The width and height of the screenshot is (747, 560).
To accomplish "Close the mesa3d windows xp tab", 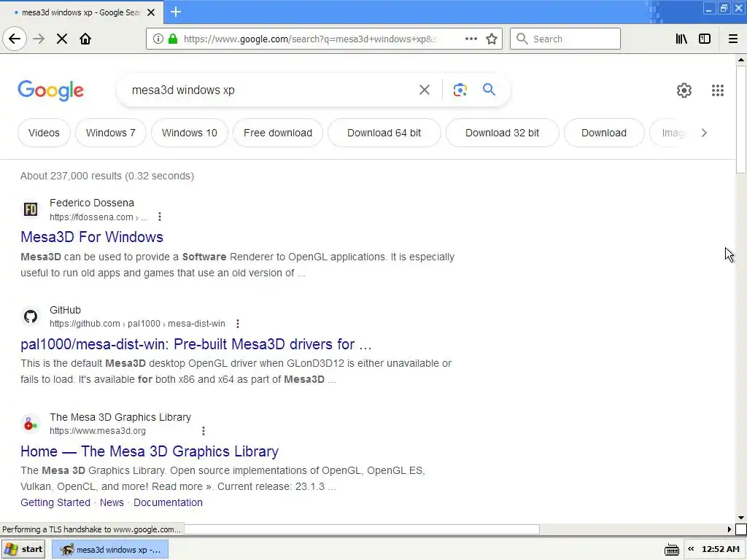I will [151, 12].
